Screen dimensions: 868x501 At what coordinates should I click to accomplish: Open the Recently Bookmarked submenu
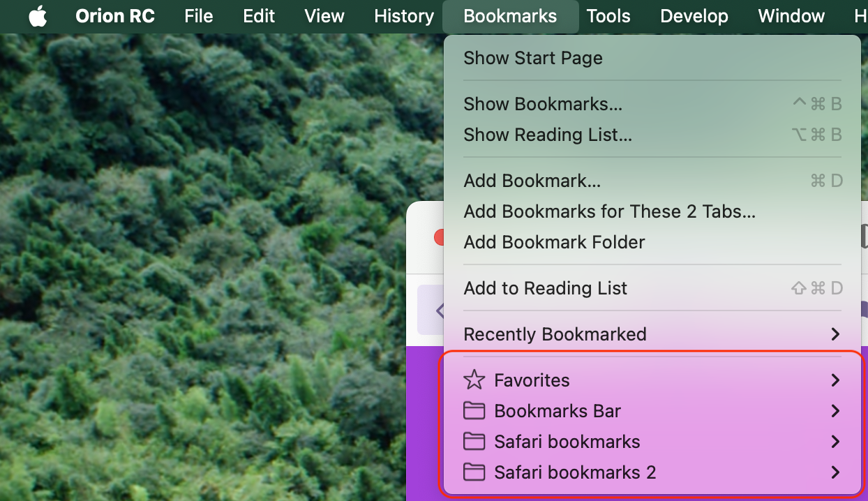click(x=652, y=334)
